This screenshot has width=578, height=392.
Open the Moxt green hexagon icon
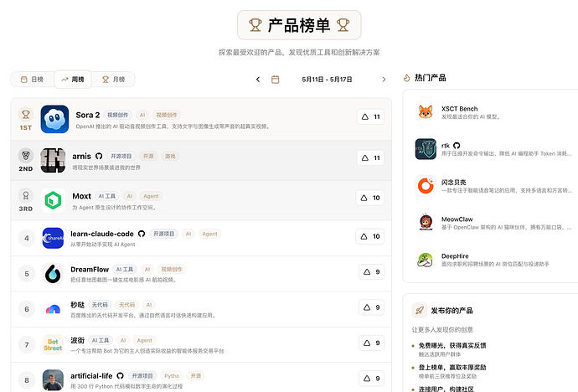pyautogui.click(x=53, y=200)
